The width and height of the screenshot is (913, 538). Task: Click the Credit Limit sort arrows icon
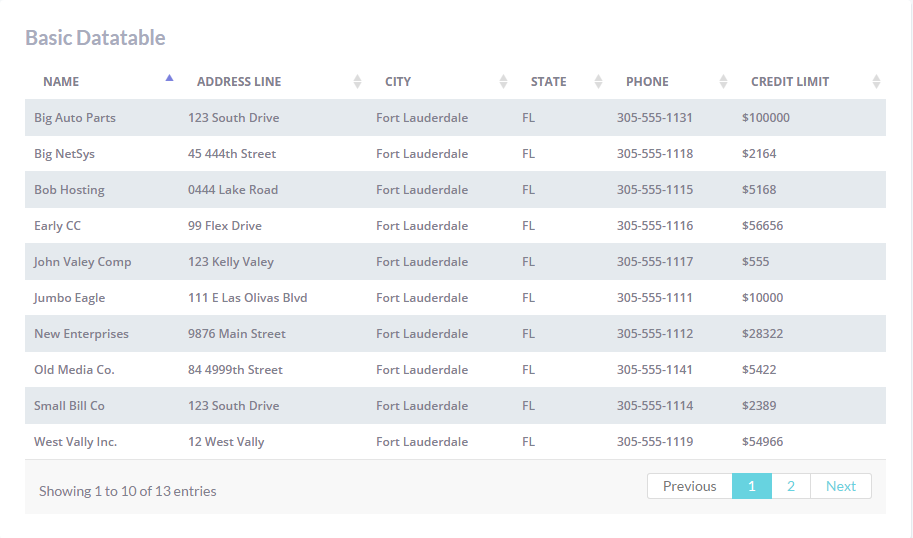(876, 82)
